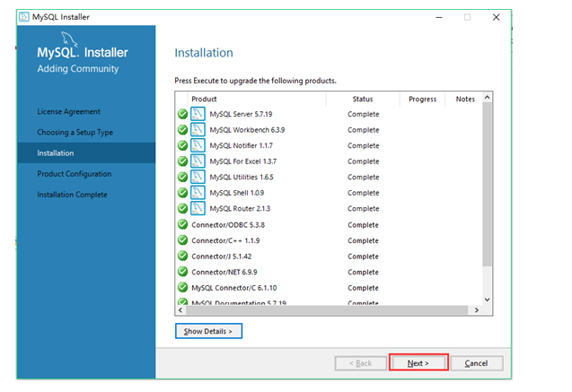572x392 pixels.
Task: Click the Status column header
Action: [363, 99]
